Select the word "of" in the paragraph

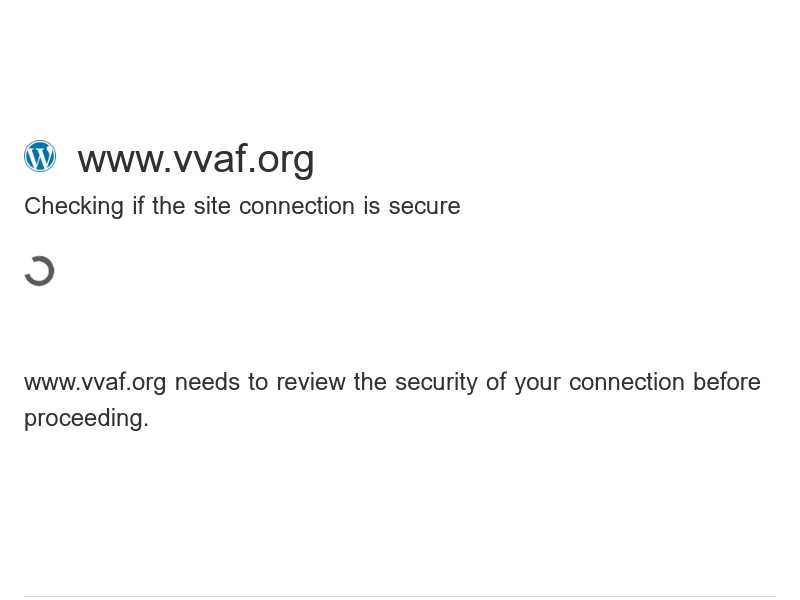coord(496,382)
